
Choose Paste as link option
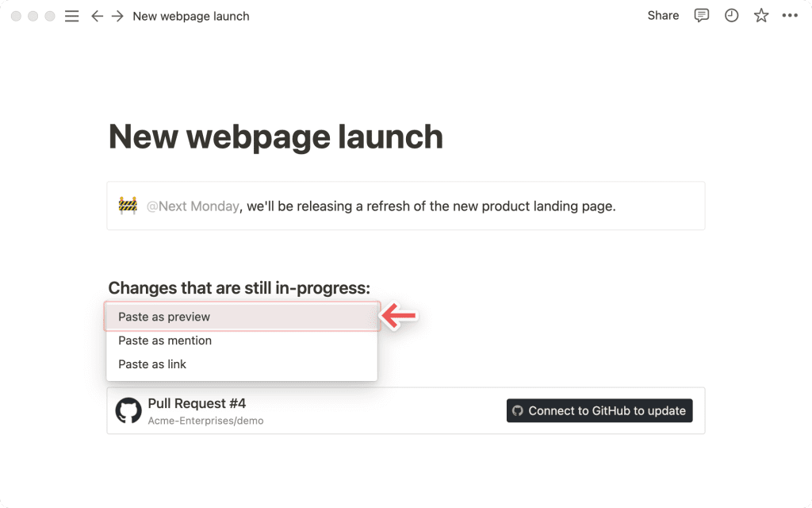243,364
